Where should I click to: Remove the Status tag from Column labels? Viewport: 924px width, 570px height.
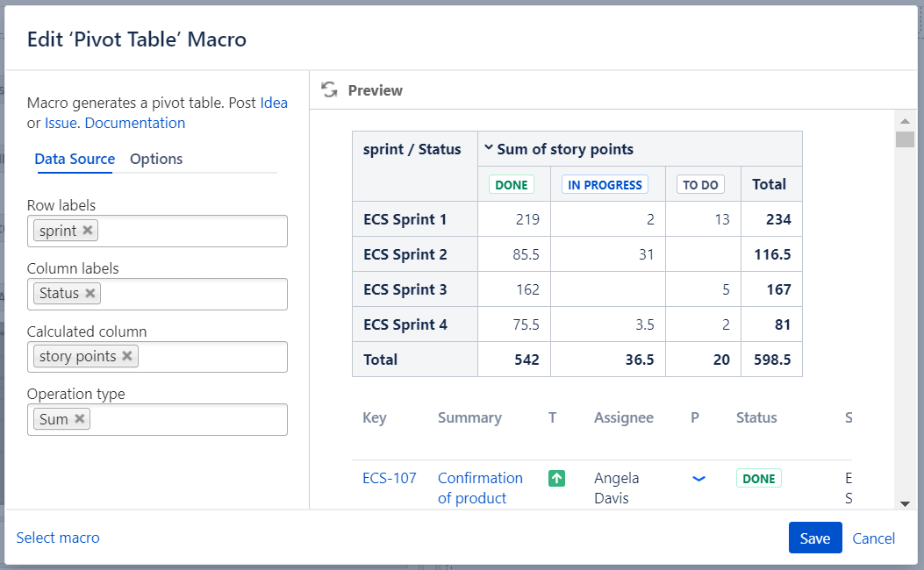(x=90, y=294)
